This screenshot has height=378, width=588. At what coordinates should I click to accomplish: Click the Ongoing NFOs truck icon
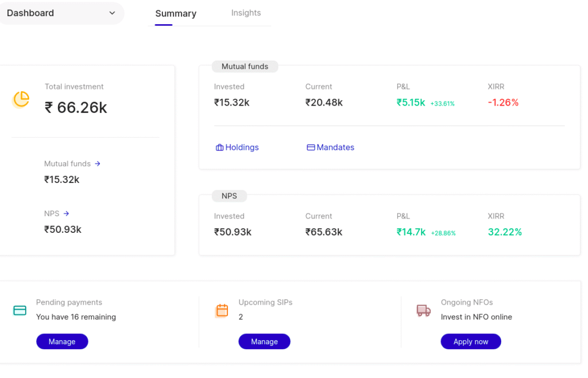click(424, 310)
